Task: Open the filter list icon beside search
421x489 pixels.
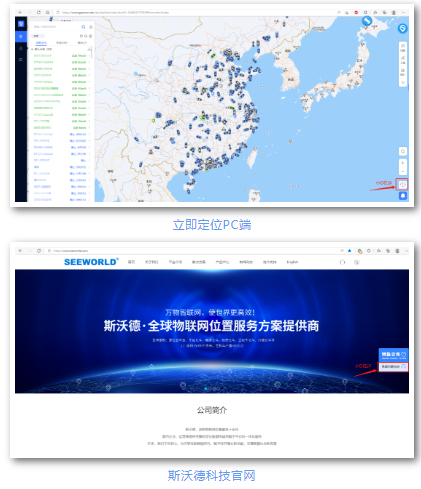Action: click(x=91, y=27)
